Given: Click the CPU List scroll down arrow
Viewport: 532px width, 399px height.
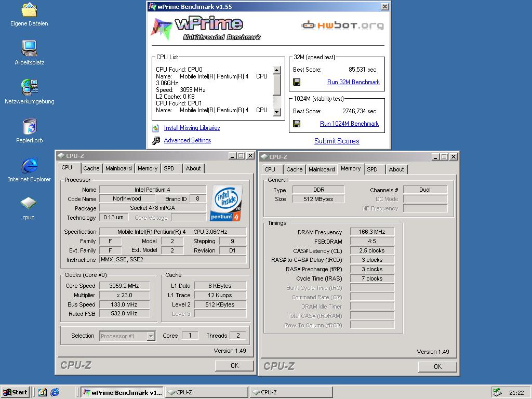Looking at the screenshot, I should 277,112.
